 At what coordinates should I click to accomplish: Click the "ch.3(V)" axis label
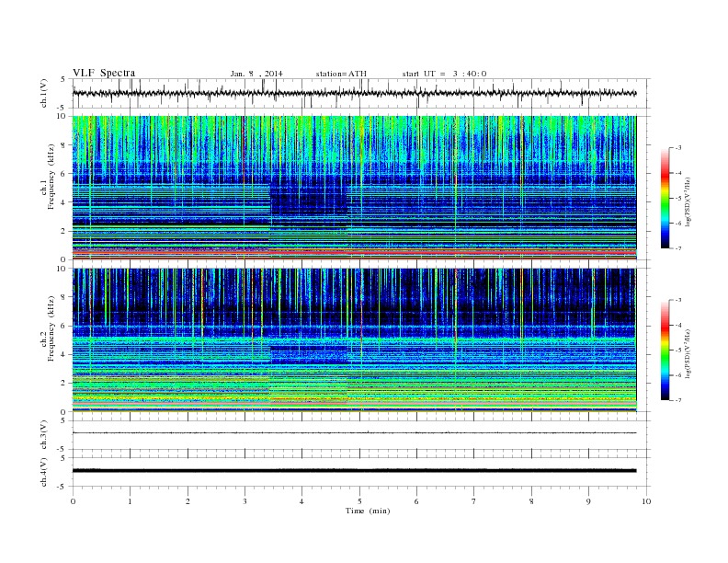click(x=43, y=435)
